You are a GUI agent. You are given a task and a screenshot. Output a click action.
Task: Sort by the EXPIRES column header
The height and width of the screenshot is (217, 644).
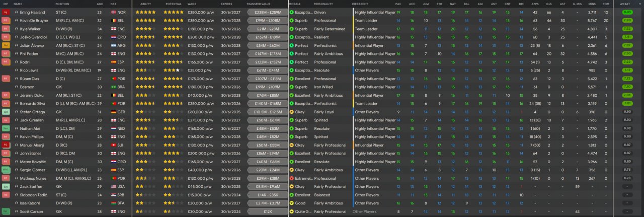click(226, 4)
